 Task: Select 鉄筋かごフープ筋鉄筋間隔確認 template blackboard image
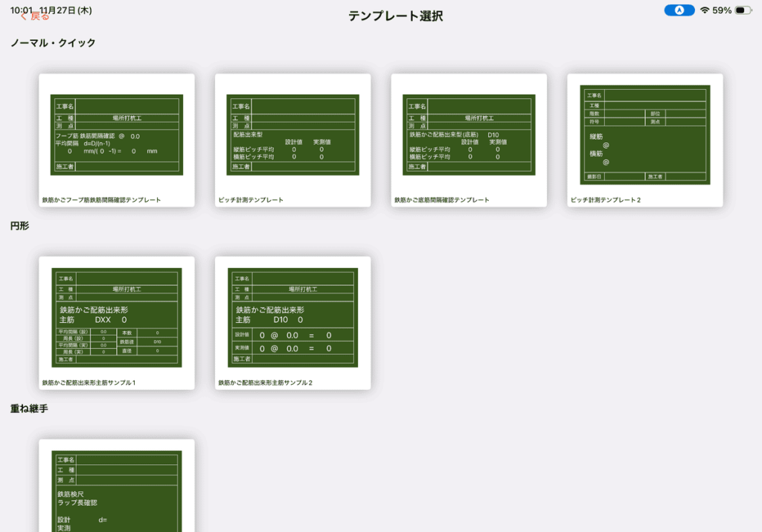click(116, 135)
